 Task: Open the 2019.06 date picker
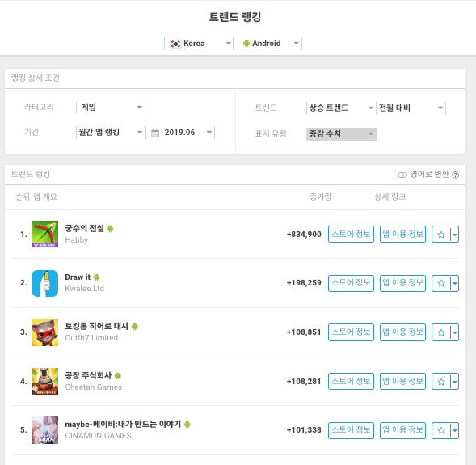(x=181, y=133)
